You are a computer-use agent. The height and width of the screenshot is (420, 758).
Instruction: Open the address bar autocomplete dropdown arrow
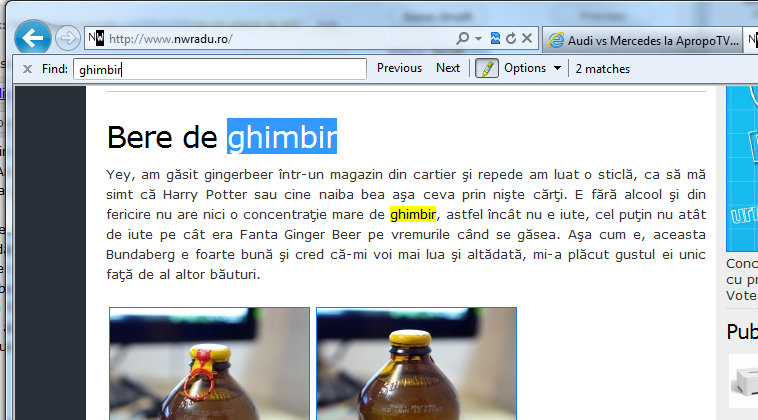pyautogui.click(x=478, y=39)
